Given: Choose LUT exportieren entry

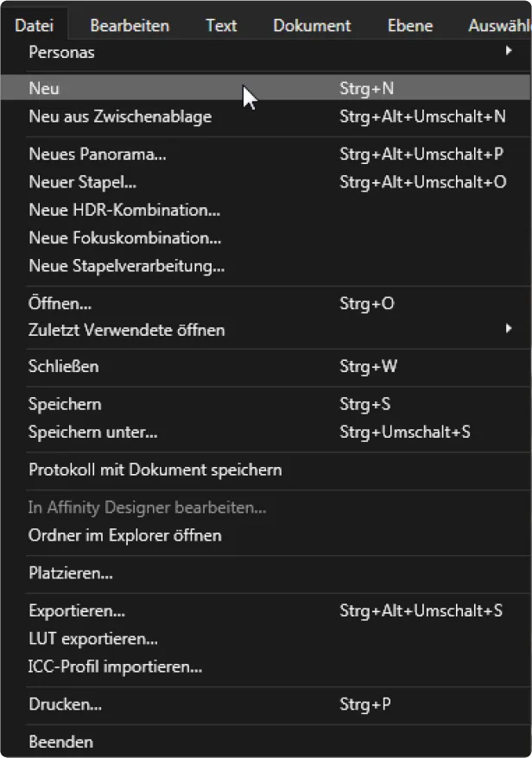Looking at the screenshot, I should click(x=93, y=639).
